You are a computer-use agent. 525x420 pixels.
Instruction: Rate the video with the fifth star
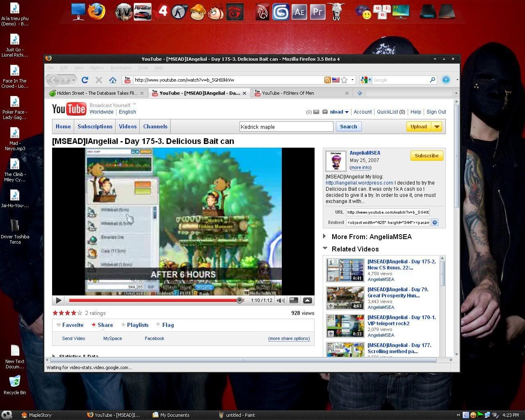pos(80,313)
